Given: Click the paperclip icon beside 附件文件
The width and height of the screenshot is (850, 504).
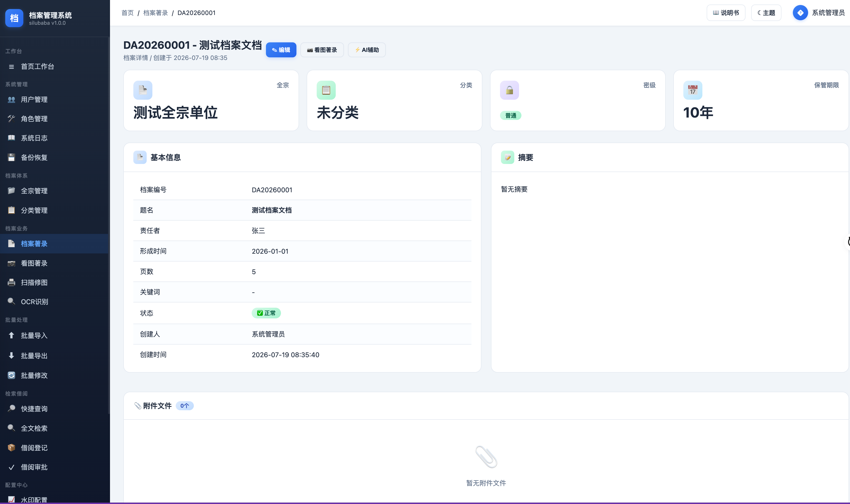Looking at the screenshot, I should (x=138, y=406).
